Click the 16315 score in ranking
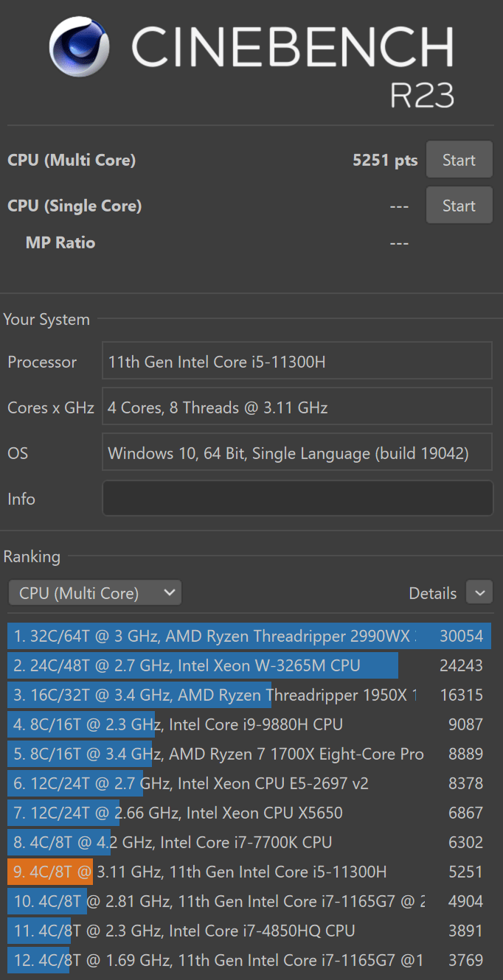 (x=461, y=695)
